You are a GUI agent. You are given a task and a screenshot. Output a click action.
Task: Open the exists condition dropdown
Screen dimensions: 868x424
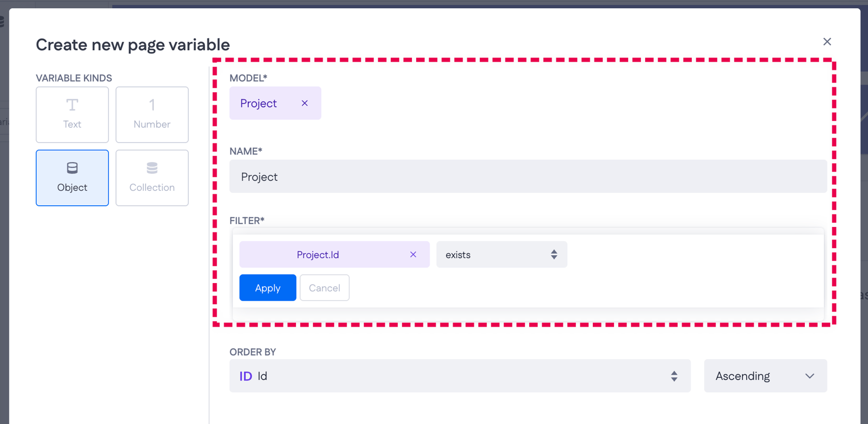pyautogui.click(x=502, y=255)
